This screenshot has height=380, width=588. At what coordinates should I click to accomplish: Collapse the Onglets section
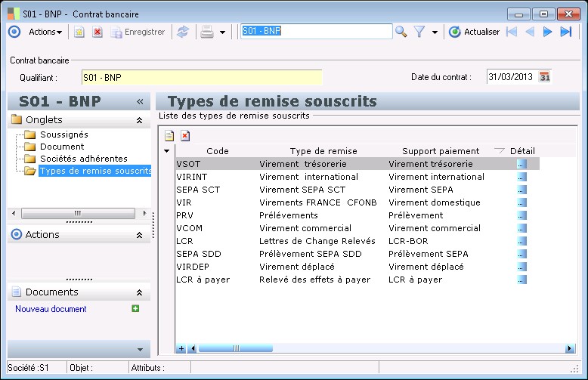click(x=139, y=120)
